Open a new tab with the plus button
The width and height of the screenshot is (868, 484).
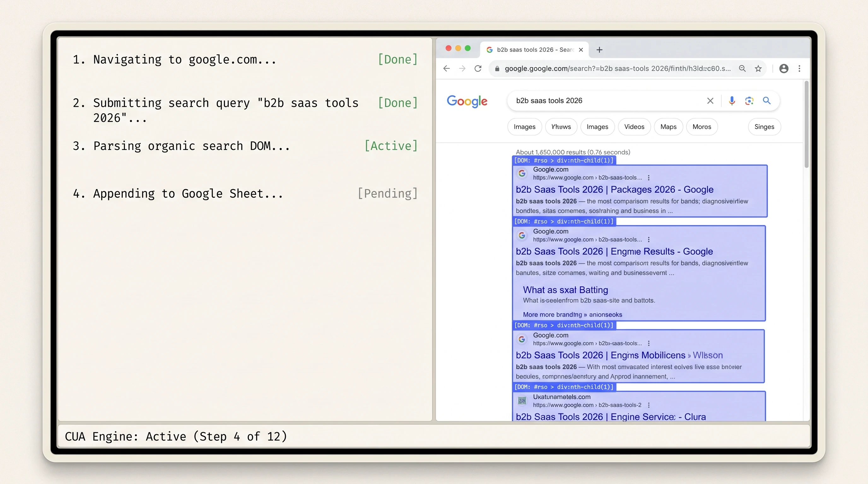[x=599, y=50]
